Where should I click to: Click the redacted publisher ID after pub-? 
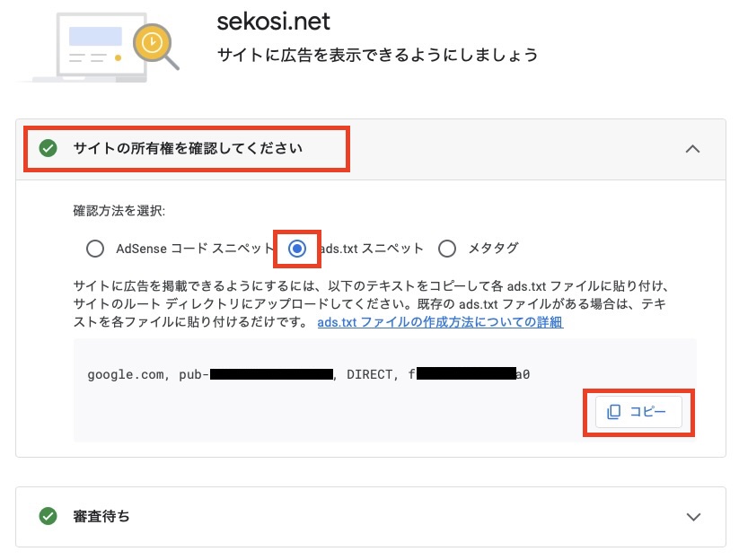click(271, 374)
